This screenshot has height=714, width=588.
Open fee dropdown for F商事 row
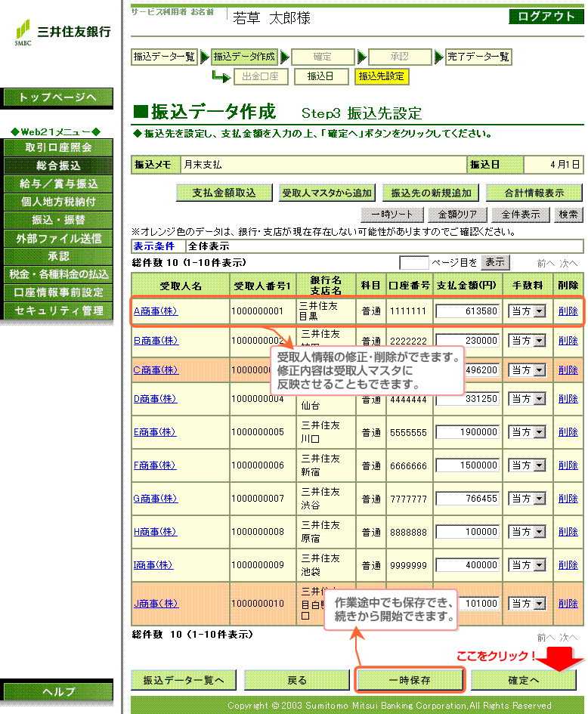click(527, 465)
